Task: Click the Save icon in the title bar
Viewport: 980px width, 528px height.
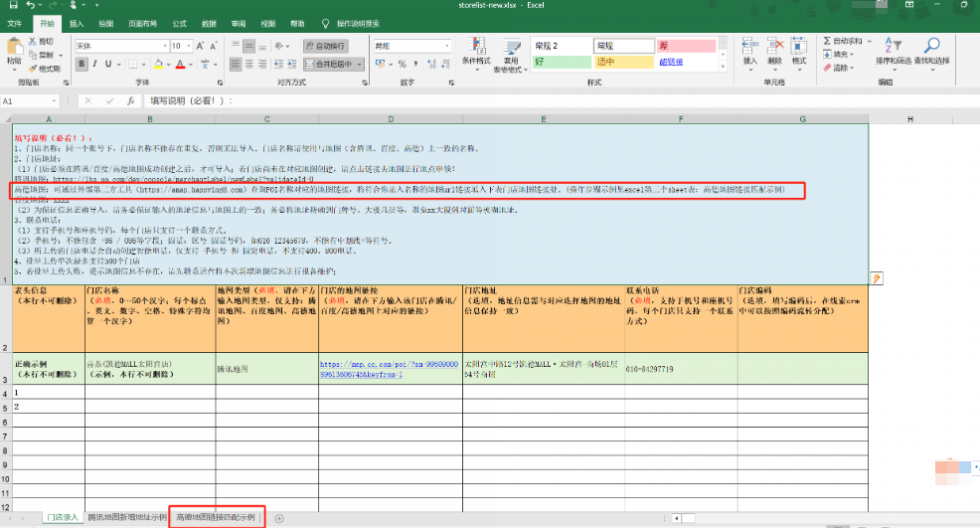Action: tap(13, 5)
